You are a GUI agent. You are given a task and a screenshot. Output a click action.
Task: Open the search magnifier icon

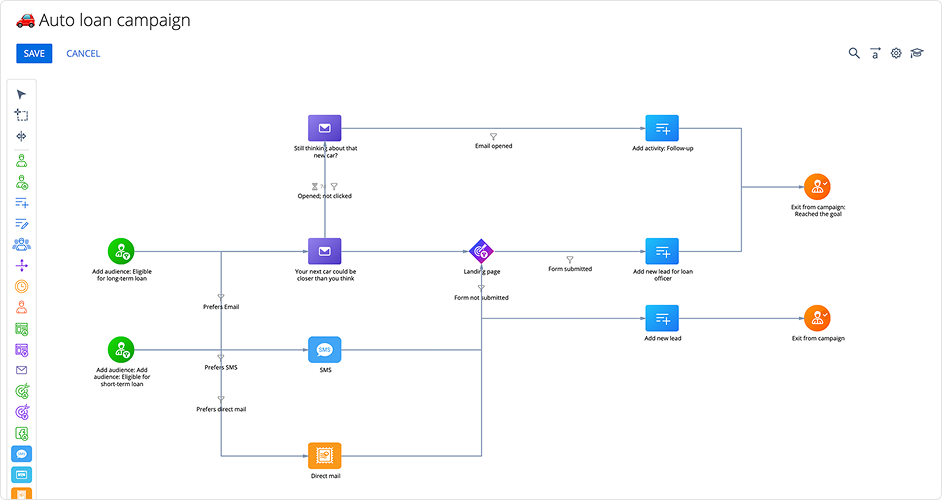[854, 53]
